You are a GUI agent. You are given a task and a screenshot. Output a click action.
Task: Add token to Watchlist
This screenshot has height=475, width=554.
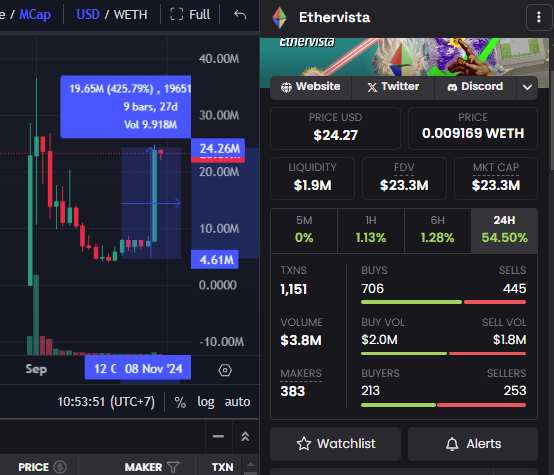point(335,444)
